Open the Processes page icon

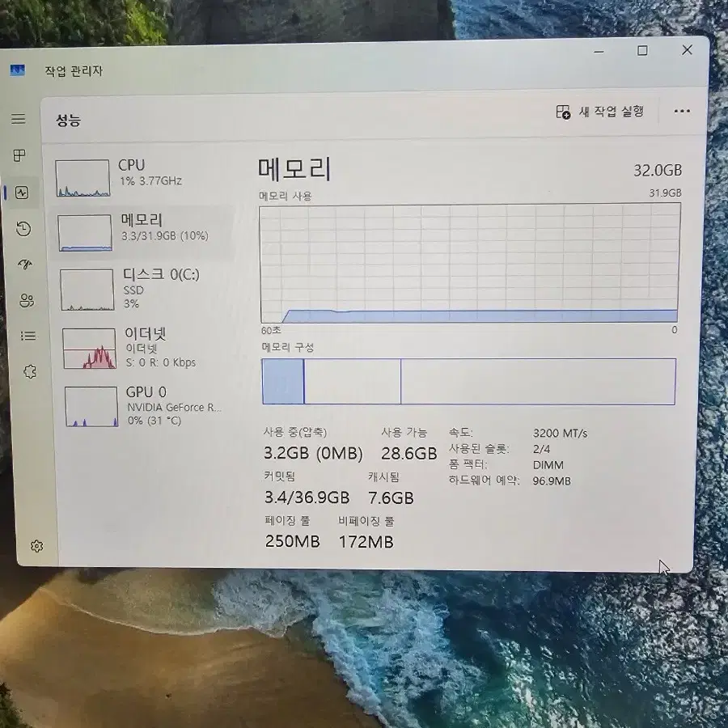(x=19, y=155)
